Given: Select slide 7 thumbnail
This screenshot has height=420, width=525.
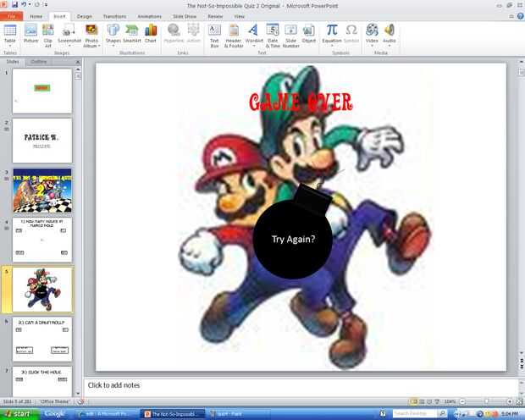Looking at the screenshot, I should pos(42,382).
